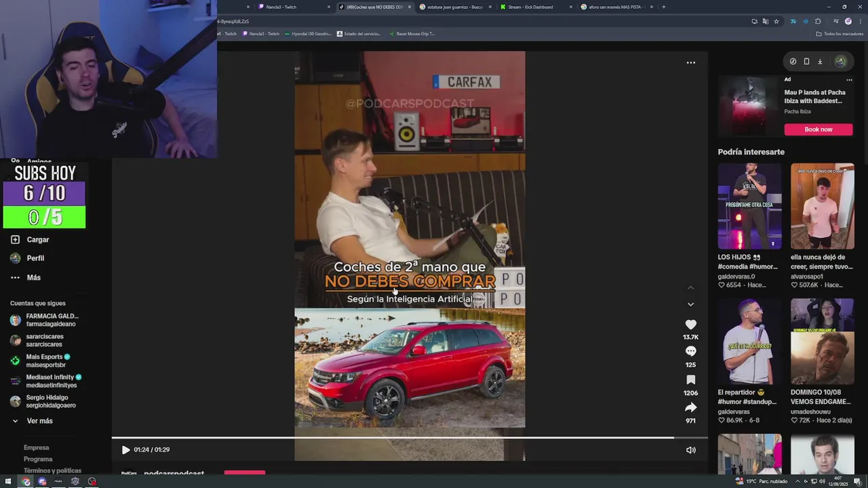Open the comments bubble icon

pyautogui.click(x=690, y=351)
